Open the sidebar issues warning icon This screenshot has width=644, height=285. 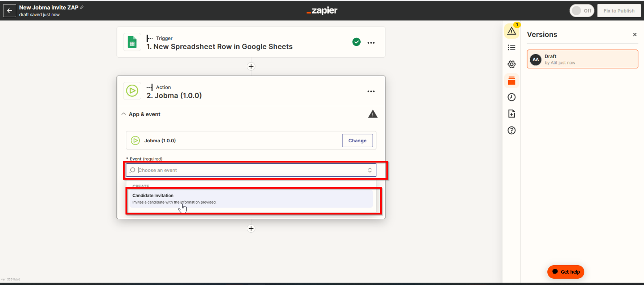511,31
